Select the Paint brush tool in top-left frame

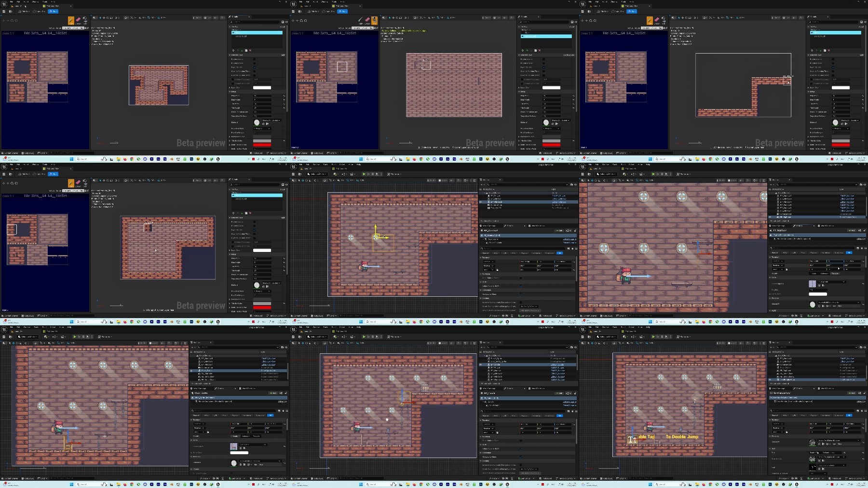point(71,20)
